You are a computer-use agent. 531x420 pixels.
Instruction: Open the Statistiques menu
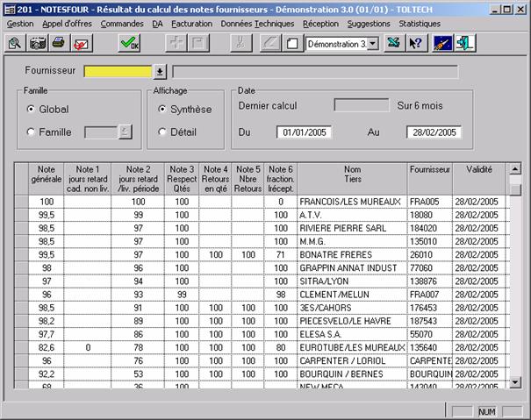(420, 24)
